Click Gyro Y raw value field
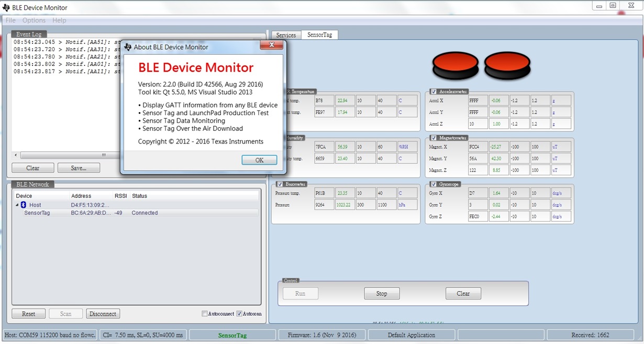The height and width of the screenshot is (344, 644). pyautogui.click(x=478, y=205)
